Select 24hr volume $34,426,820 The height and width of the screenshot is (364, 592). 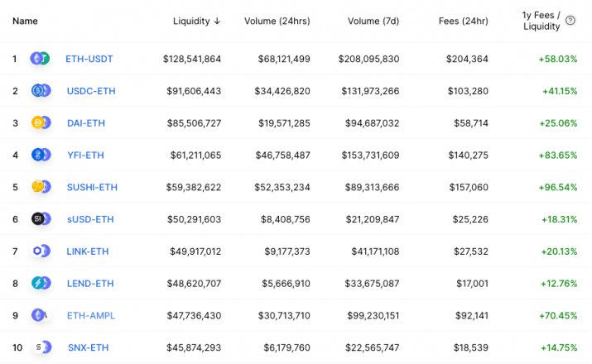coord(282,91)
